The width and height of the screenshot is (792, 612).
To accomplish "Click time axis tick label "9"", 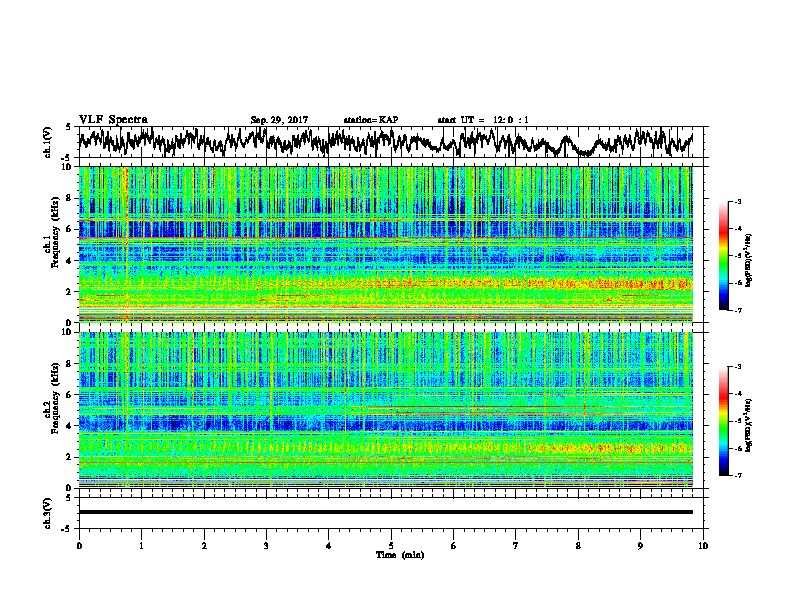I will pos(640,546).
